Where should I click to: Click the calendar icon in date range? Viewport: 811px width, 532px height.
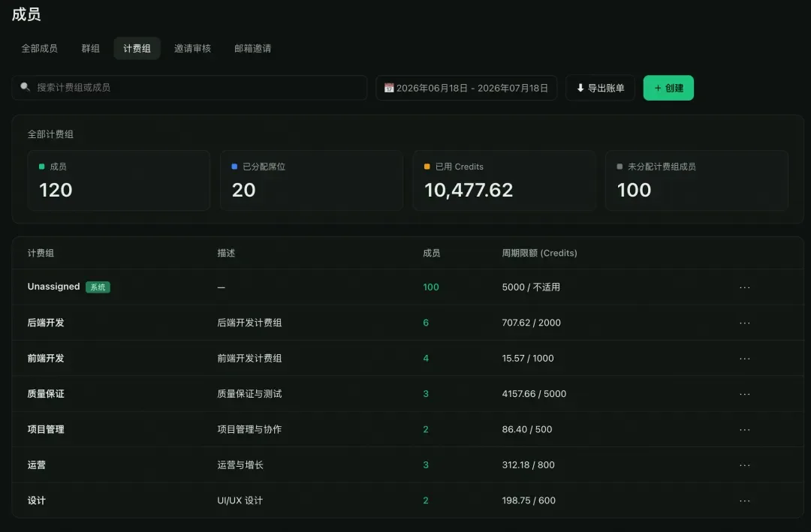[x=389, y=88]
